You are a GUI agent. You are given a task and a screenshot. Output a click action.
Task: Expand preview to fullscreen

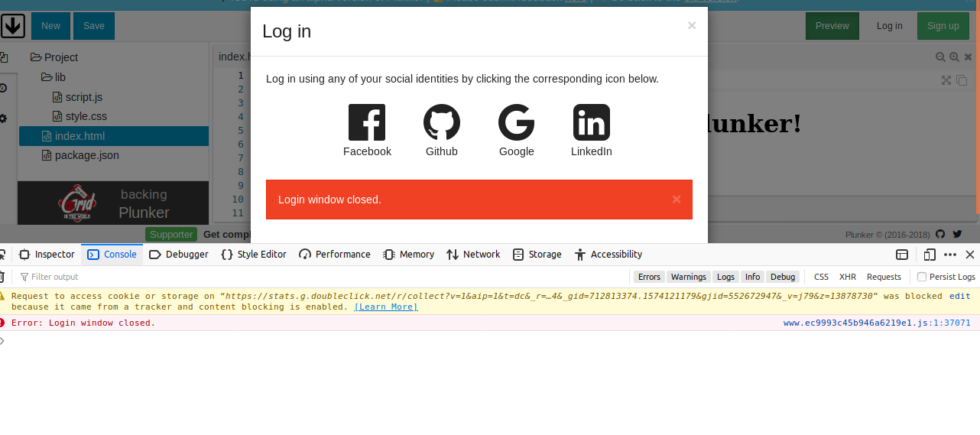[x=946, y=80]
